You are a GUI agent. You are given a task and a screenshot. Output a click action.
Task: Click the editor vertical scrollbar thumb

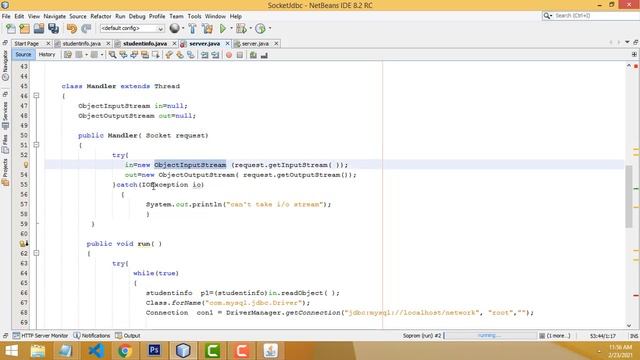point(629,196)
